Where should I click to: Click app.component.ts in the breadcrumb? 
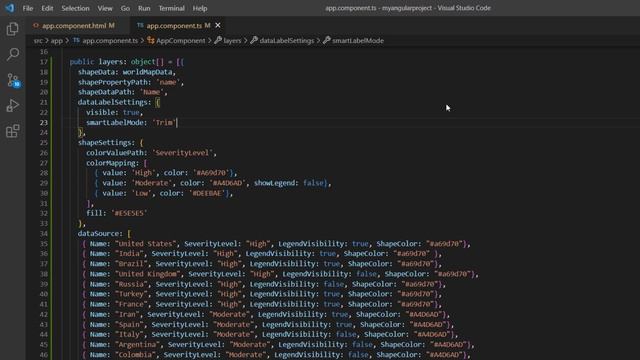tap(110, 40)
